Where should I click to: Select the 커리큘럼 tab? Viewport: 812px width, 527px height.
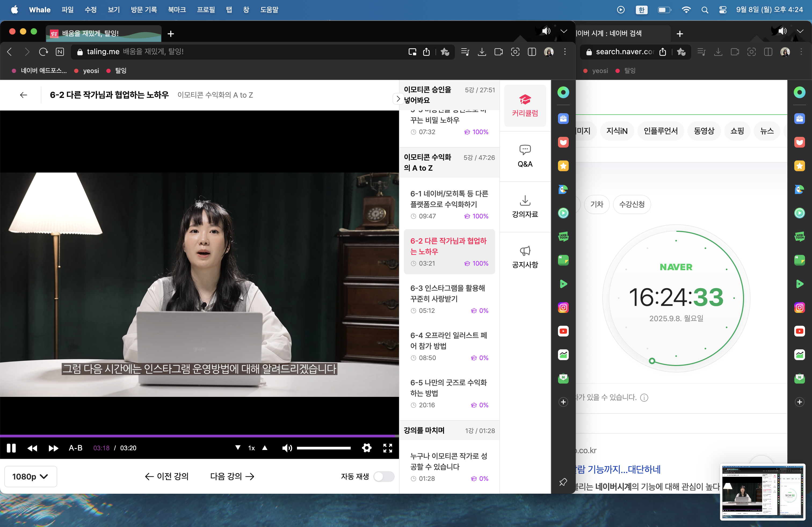pyautogui.click(x=525, y=106)
